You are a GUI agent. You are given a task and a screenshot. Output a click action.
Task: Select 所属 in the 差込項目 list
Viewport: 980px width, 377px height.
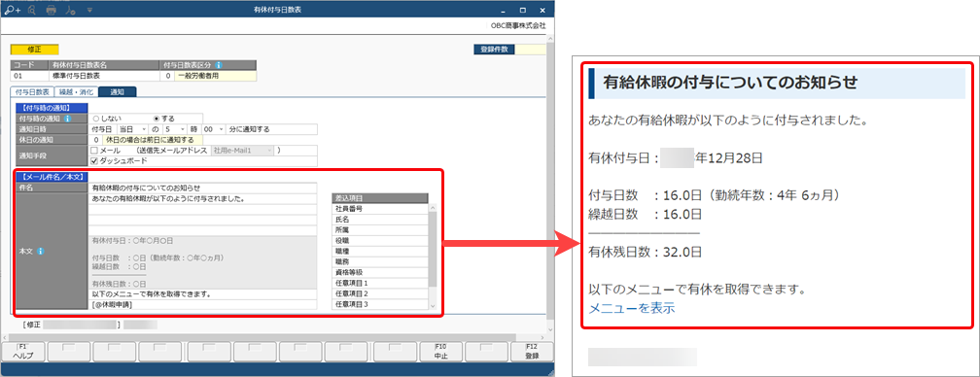[x=379, y=229]
